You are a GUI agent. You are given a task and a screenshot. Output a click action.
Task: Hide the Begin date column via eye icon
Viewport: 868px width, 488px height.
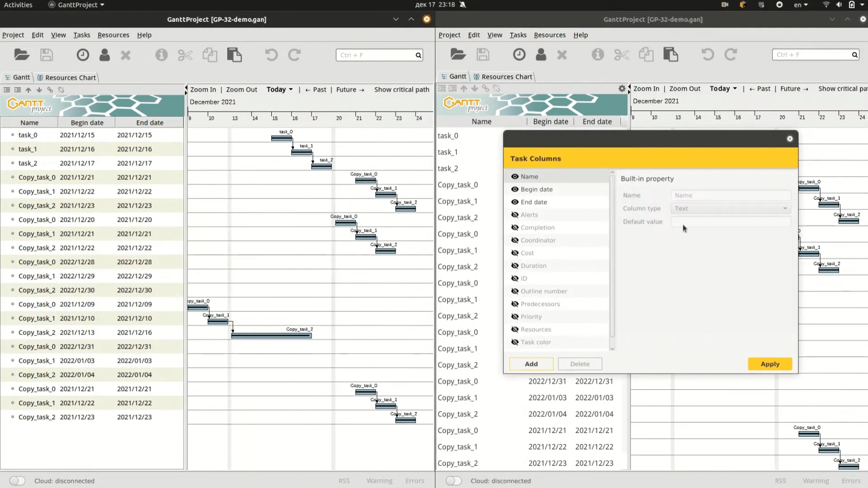pos(515,189)
